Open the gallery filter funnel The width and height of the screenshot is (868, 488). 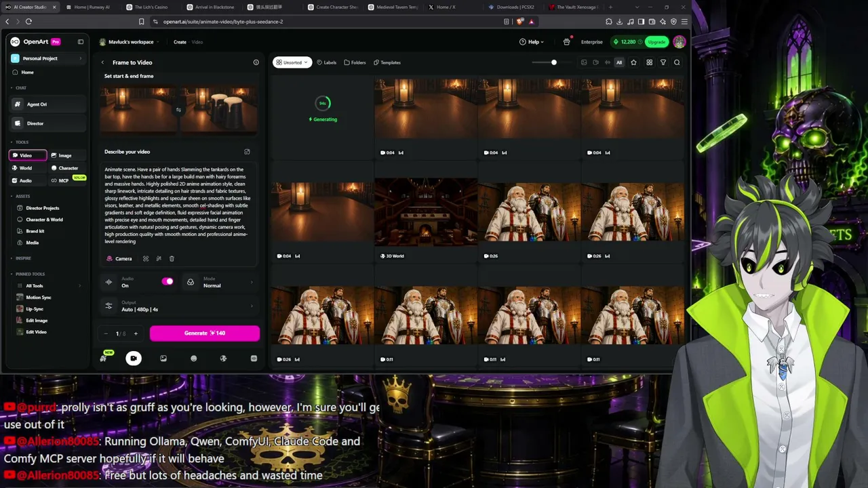663,62
